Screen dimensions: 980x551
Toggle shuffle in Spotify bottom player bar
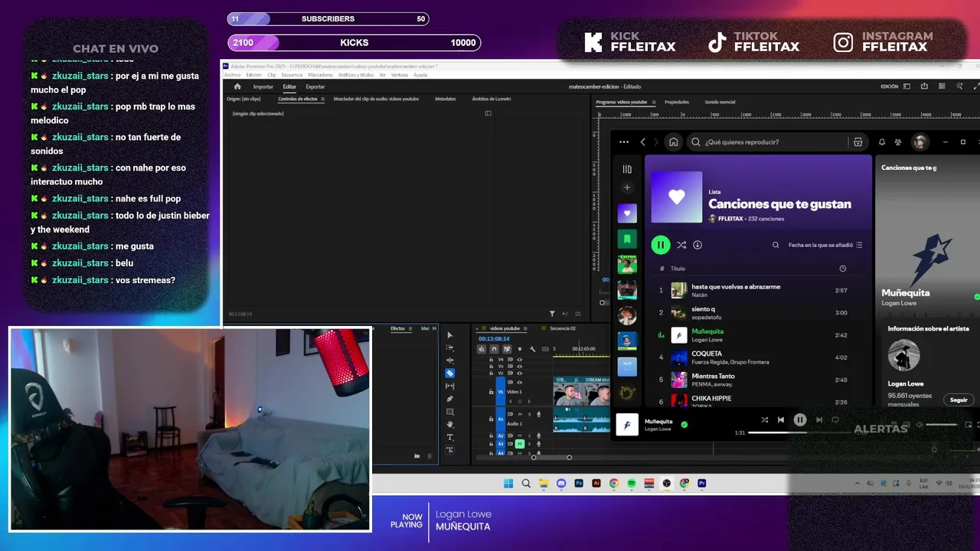tap(764, 419)
